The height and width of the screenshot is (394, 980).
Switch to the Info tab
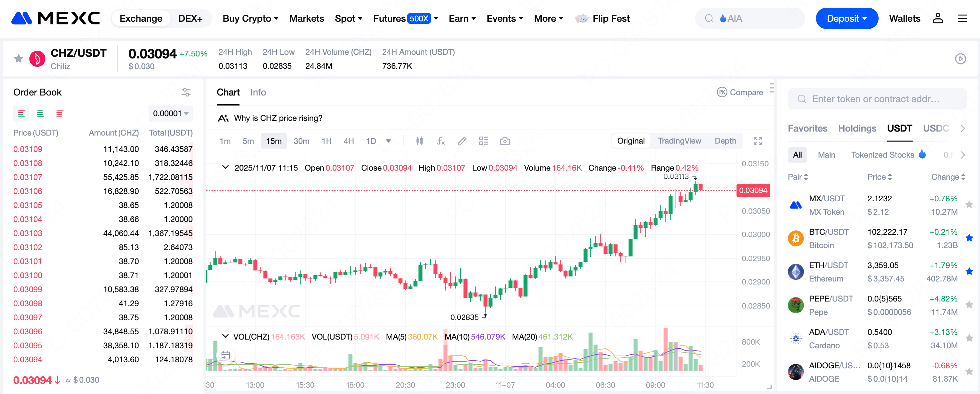tap(258, 92)
